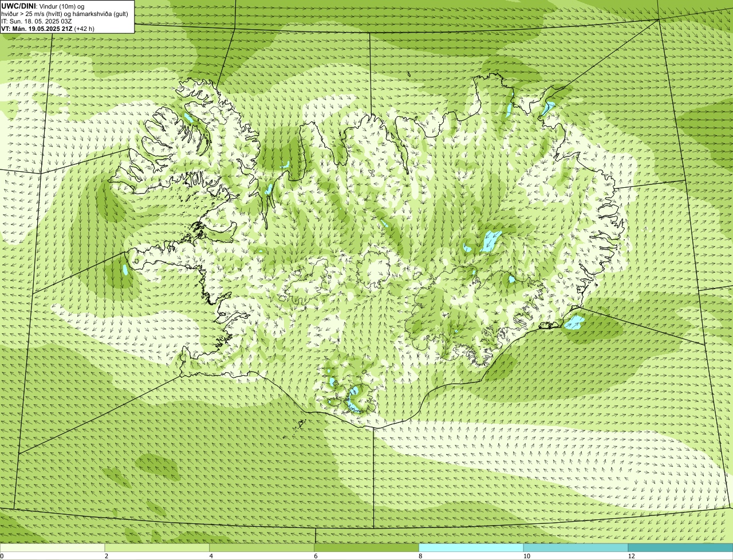Click the light teal 10–12 m/s legend segment
The image size is (733, 560).
click(576, 547)
